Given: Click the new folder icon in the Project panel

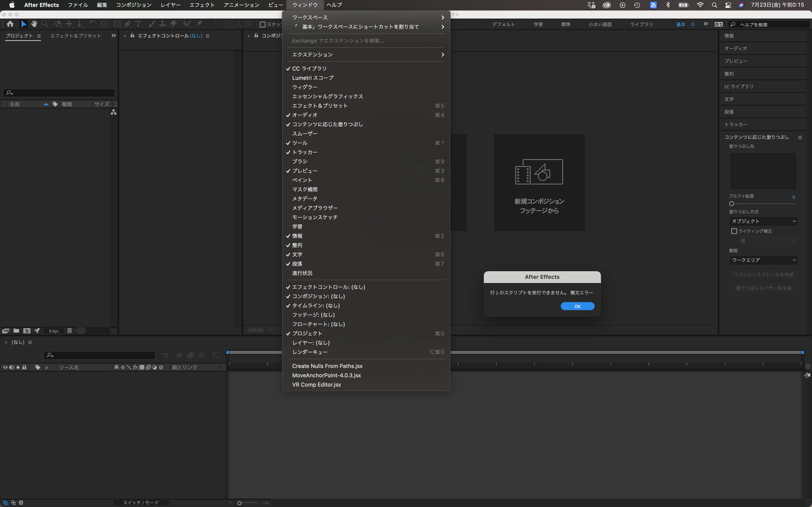Looking at the screenshot, I should tap(16, 331).
